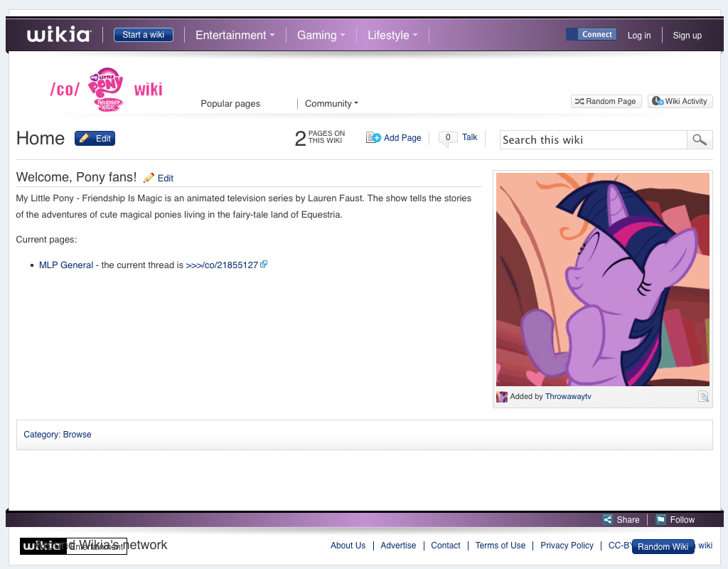Screen dimensions: 728x569
Task: Click the My Little Pony wiki logo
Action: pyautogui.click(x=105, y=90)
